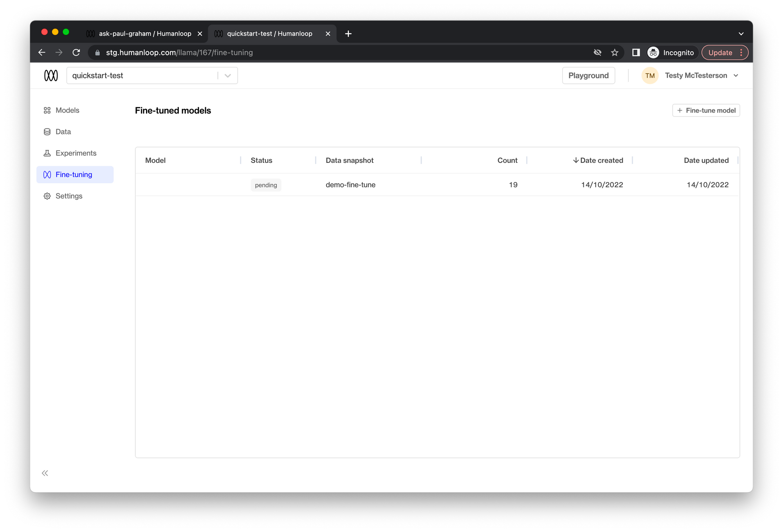
Task: Select demo-fine-tune snapshot cell
Action: [350, 185]
